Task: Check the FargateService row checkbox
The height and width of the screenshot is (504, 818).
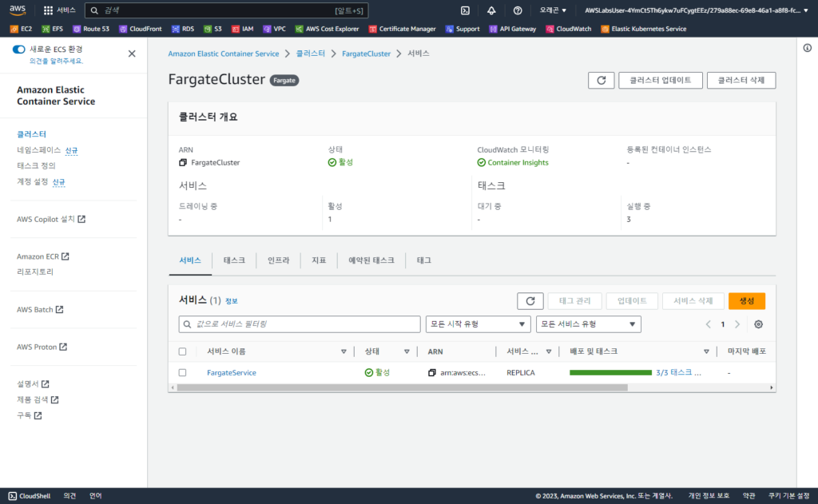Action: [182, 372]
